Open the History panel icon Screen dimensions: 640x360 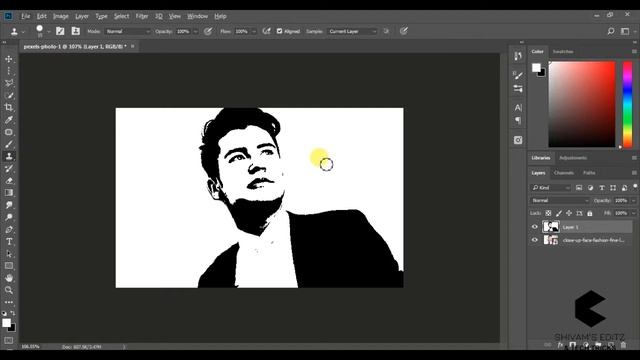(518, 56)
